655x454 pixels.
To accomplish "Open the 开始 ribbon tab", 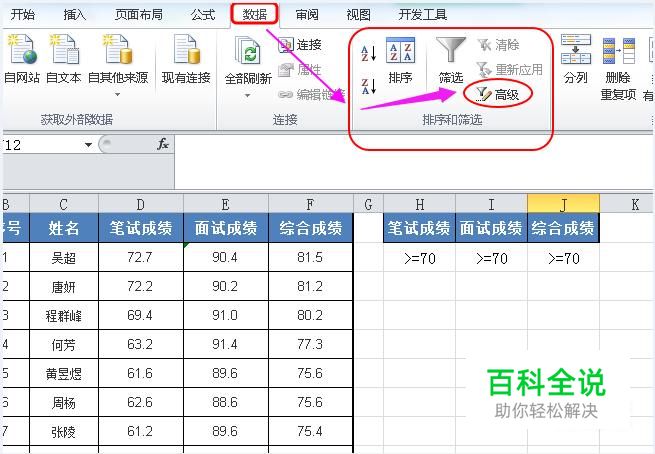I will [x=23, y=15].
